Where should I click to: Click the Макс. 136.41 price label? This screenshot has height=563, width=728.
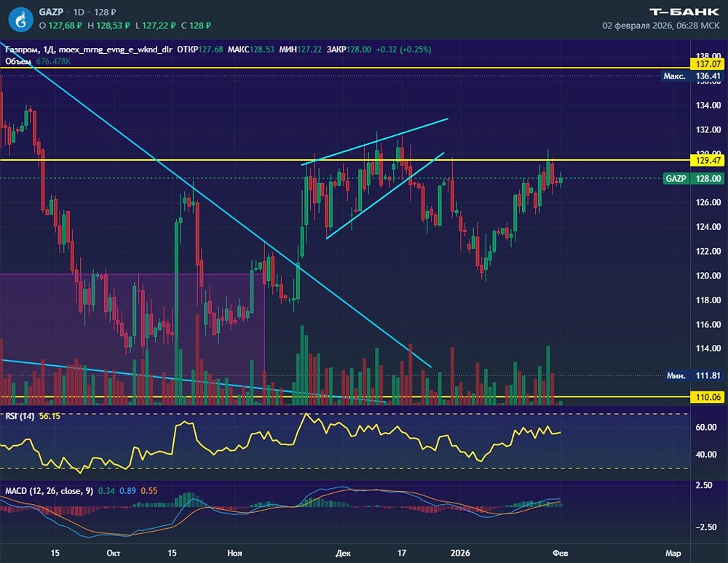click(x=692, y=76)
